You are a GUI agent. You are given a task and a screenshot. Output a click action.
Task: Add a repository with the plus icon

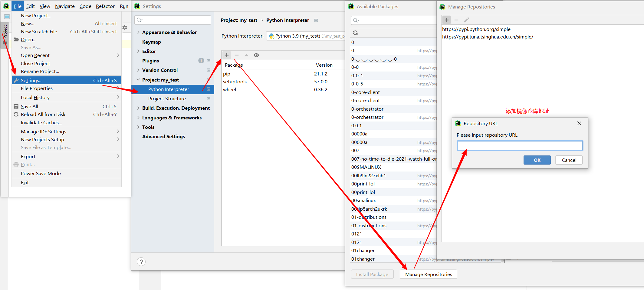[x=446, y=20]
